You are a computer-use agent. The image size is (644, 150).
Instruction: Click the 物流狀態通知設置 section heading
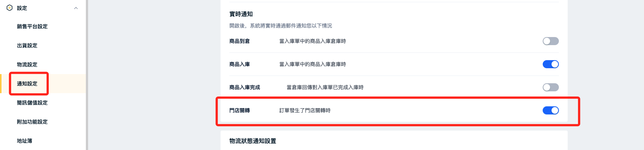point(253,141)
